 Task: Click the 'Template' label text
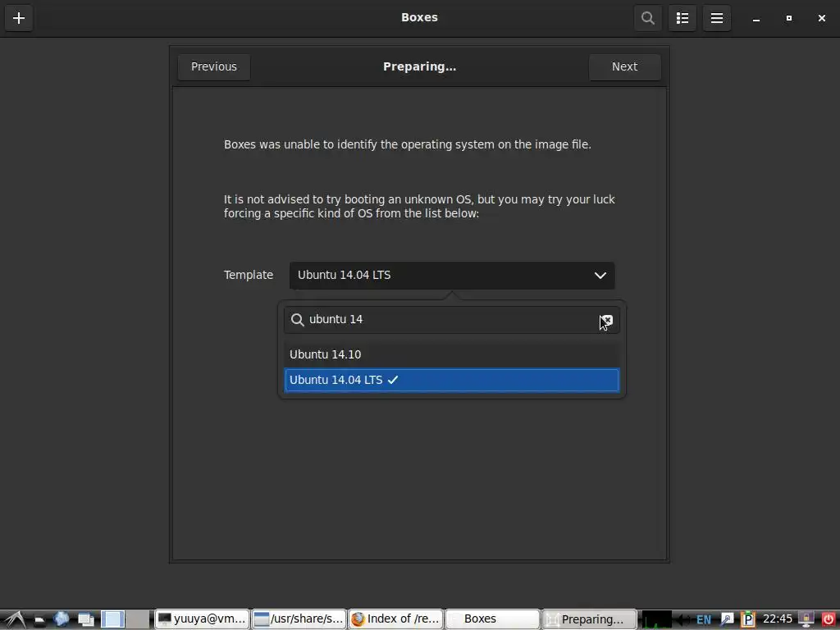click(249, 276)
